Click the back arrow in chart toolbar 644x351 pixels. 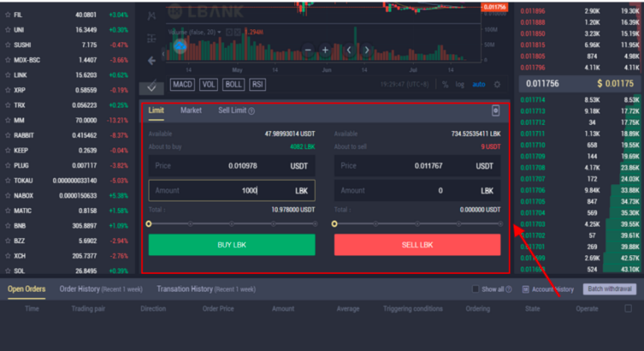(151, 61)
